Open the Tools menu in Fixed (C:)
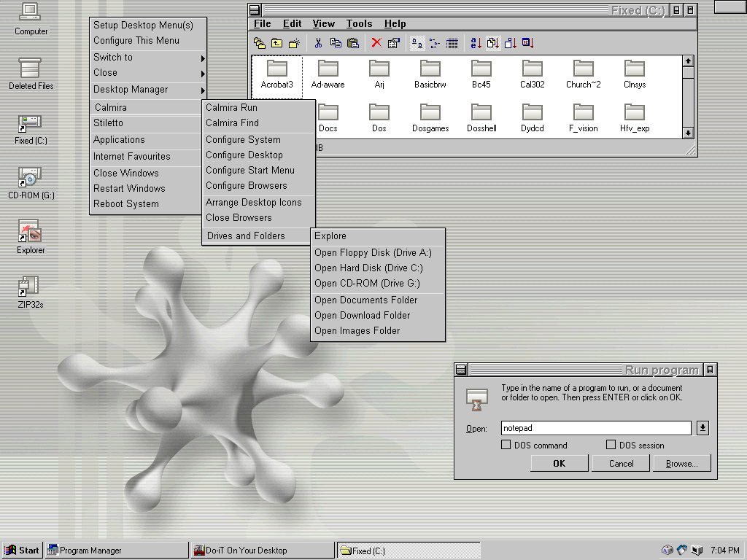This screenshot has width=747, height=560. pyautogui.click(x=359, y=24)
